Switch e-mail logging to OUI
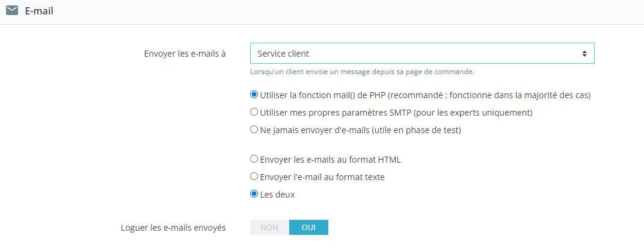This screenshot has width=644, height=250. coord(308,228)
